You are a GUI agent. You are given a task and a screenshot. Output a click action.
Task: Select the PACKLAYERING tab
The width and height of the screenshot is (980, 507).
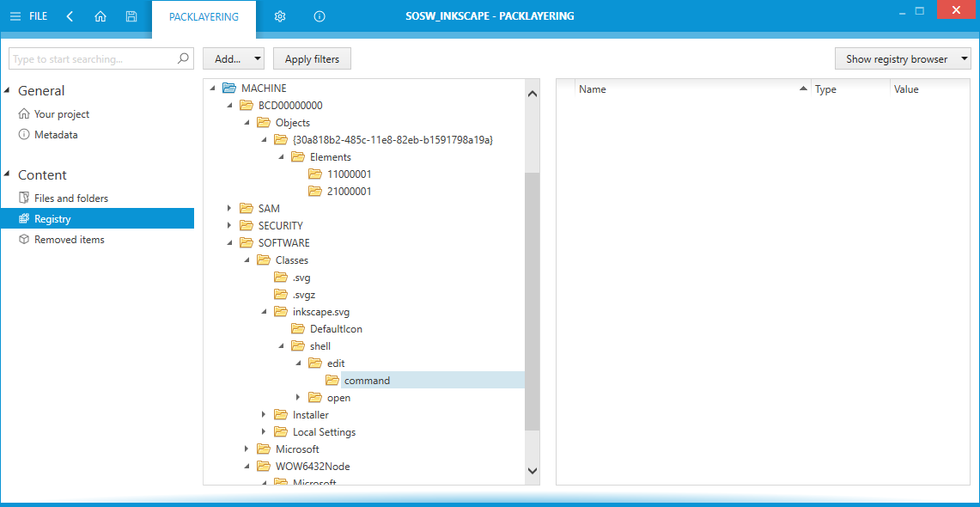point(204,17)
